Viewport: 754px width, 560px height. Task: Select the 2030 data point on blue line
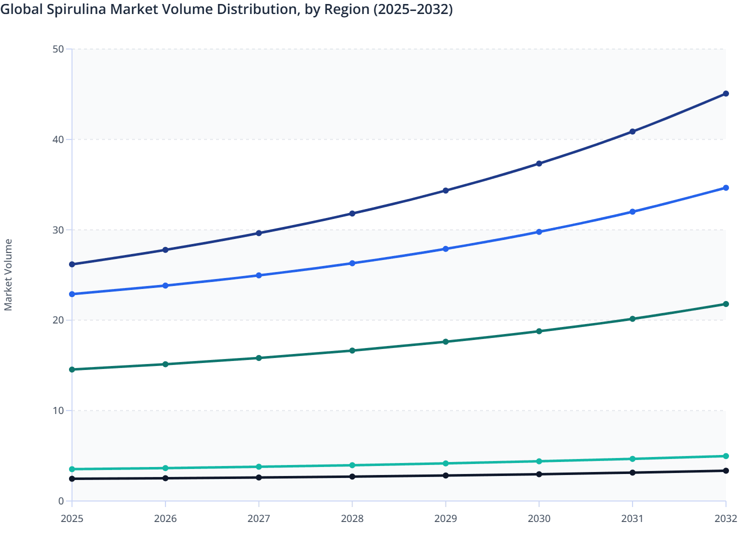[x=539, y=231]
